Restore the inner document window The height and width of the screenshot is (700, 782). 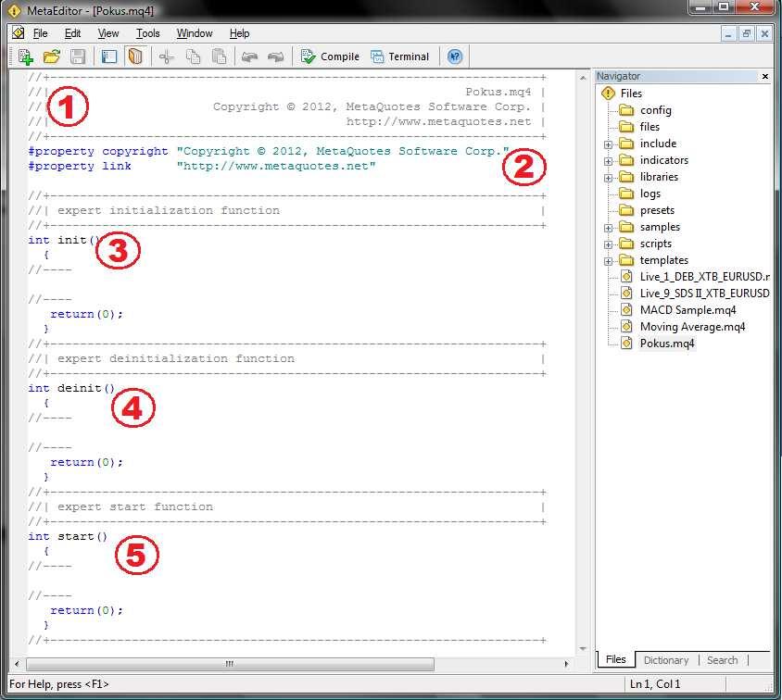(x=746, y=34)
